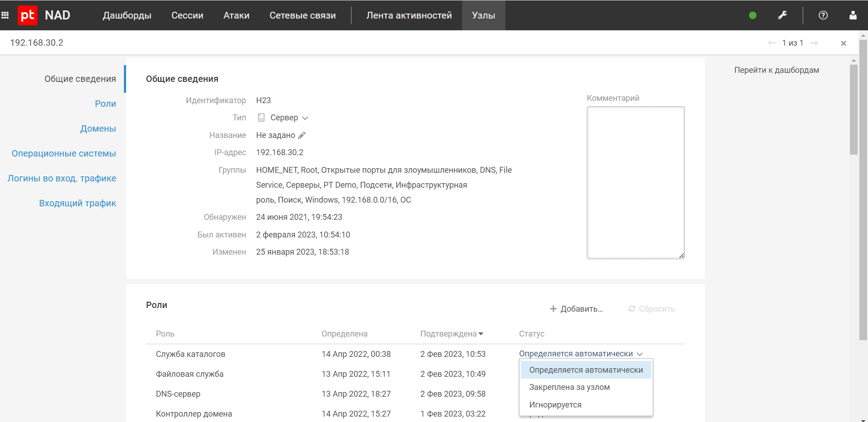
Task: Follow the Перейти к дашбордам link
Action: click(776, 70)
